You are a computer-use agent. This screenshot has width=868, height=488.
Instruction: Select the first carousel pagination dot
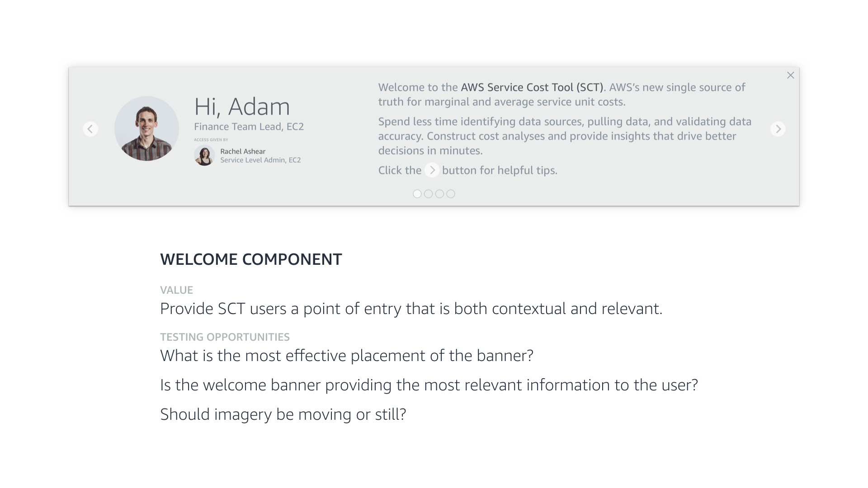417,194
